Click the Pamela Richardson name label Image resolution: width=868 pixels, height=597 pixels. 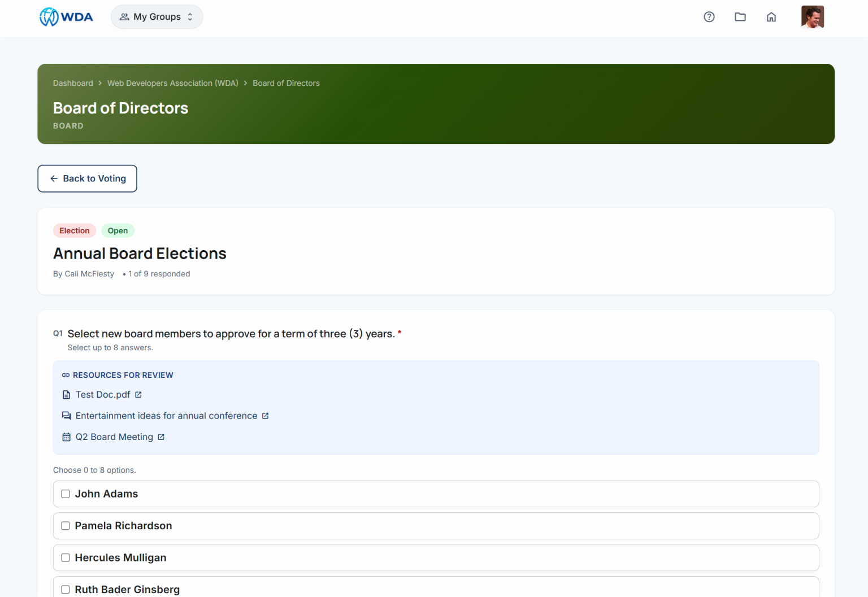(x=123, y=526)
